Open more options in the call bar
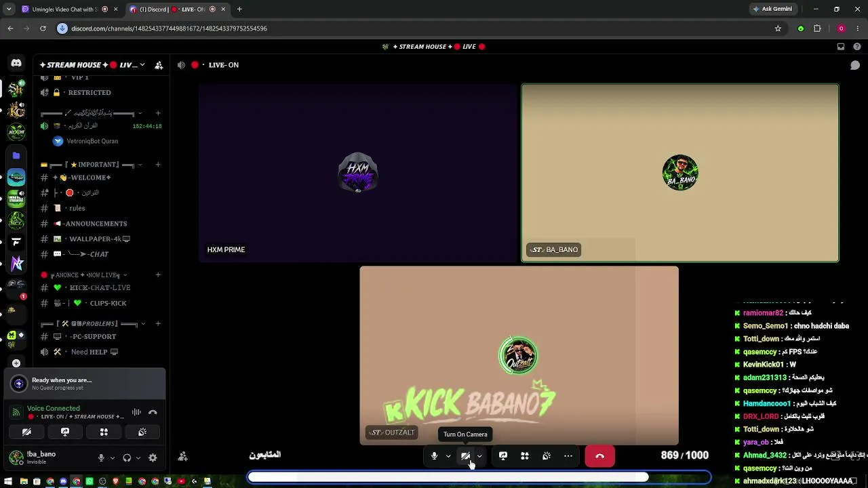The image size is (868, 488). click(x=568, y=456)
